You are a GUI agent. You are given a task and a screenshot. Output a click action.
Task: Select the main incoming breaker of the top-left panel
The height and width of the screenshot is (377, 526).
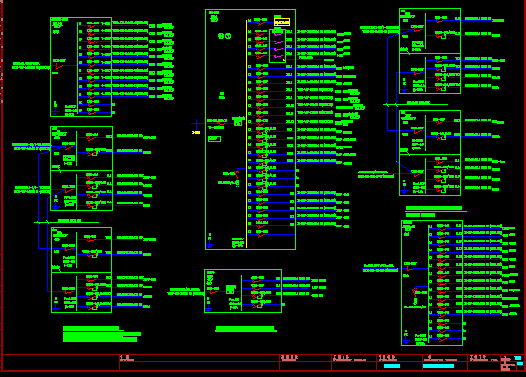tap(59, 65)
